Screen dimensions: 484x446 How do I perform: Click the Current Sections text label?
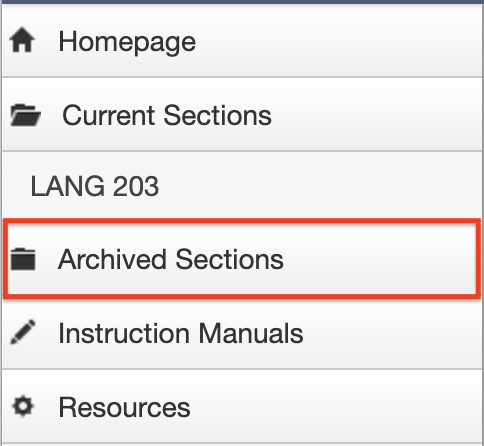coord(167,115)
